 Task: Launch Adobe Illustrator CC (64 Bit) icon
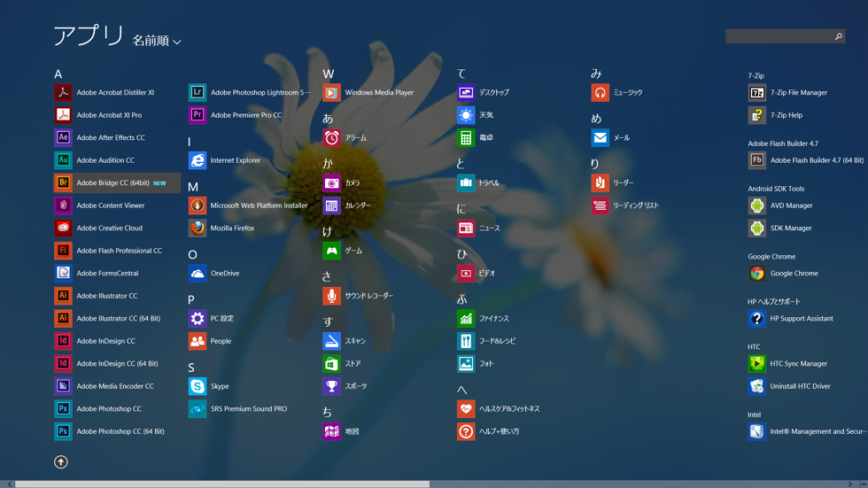[63, 318]
